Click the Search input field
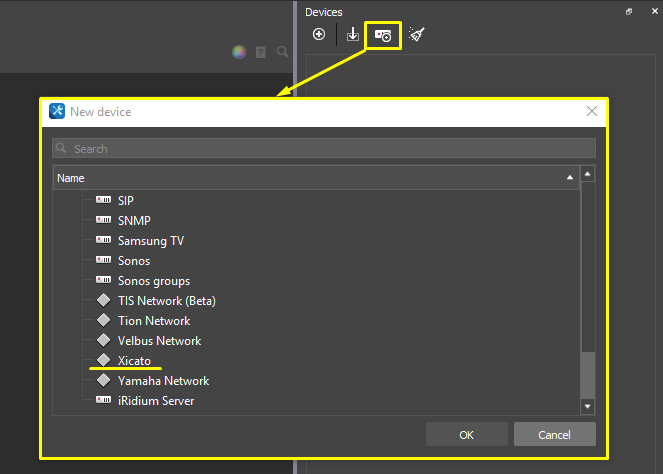 pos(324,149)
